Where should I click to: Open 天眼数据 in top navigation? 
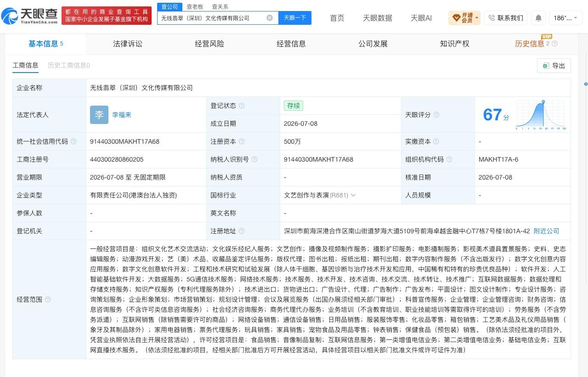[x=378, y=18]
